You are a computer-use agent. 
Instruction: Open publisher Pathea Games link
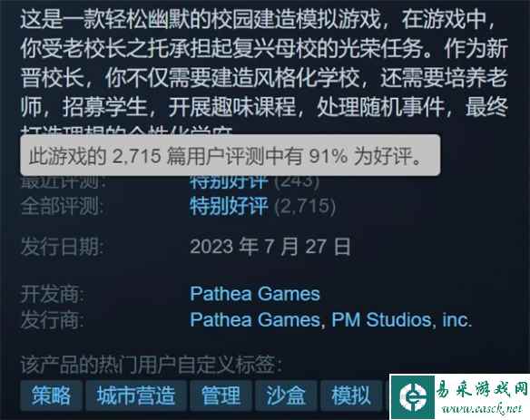pyautogui.click(x=255, y=319)
